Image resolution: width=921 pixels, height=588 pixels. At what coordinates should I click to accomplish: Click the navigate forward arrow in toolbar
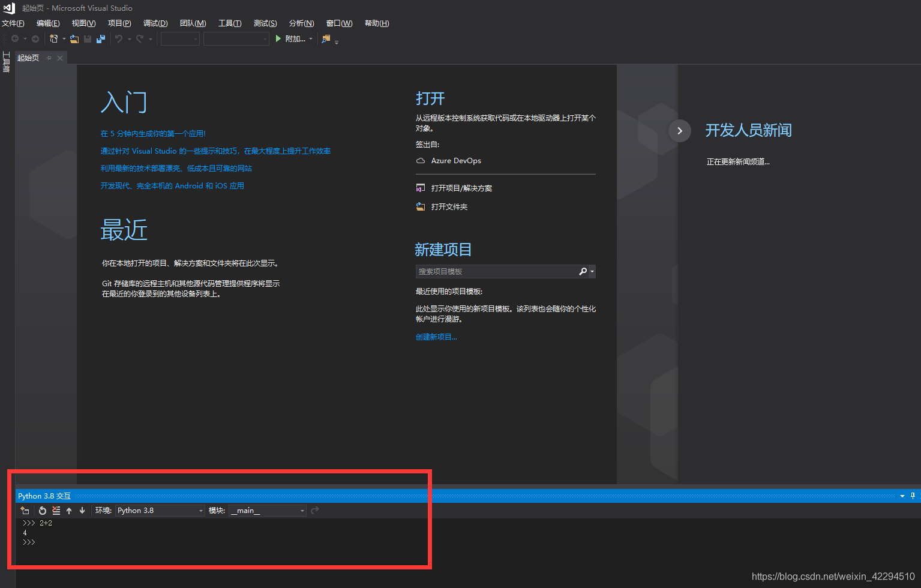[35, 39]
